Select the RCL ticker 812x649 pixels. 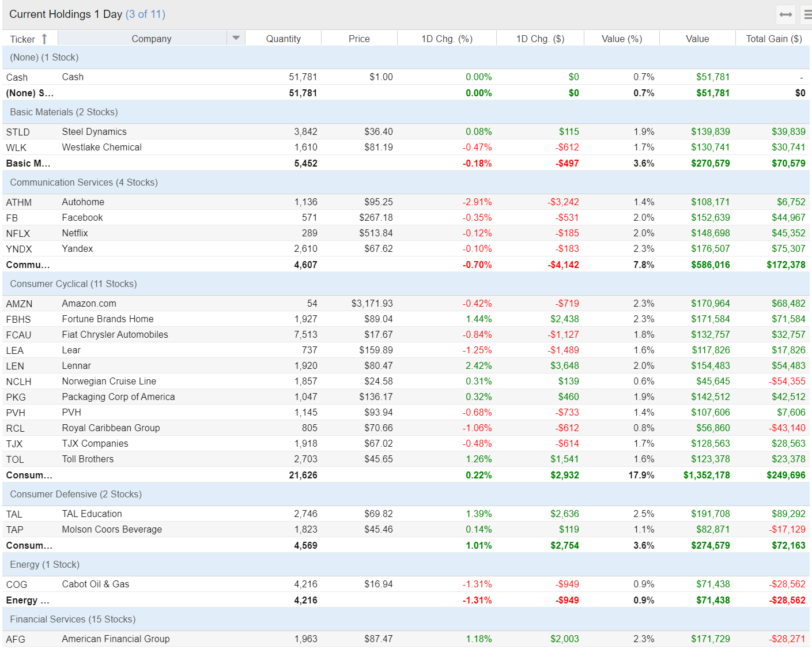pyautogui.click(x=16, y=428)
